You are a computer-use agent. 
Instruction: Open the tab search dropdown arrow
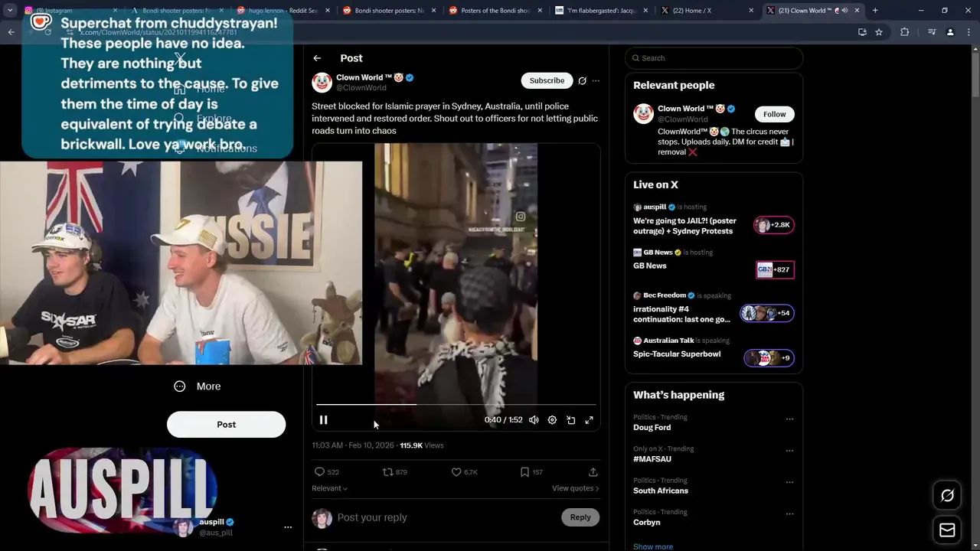click(10, 11)
